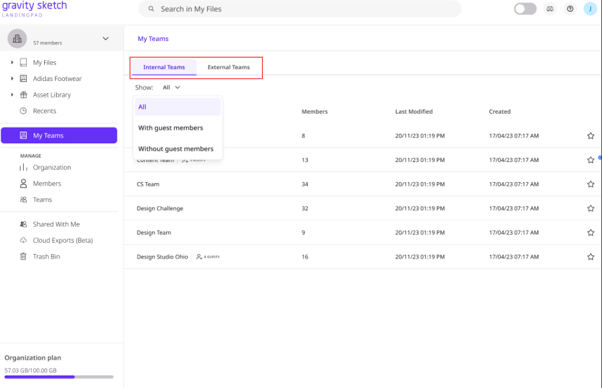Open the CS Team row
This screenshot has height=388, width=602.
tap(362, 184)
